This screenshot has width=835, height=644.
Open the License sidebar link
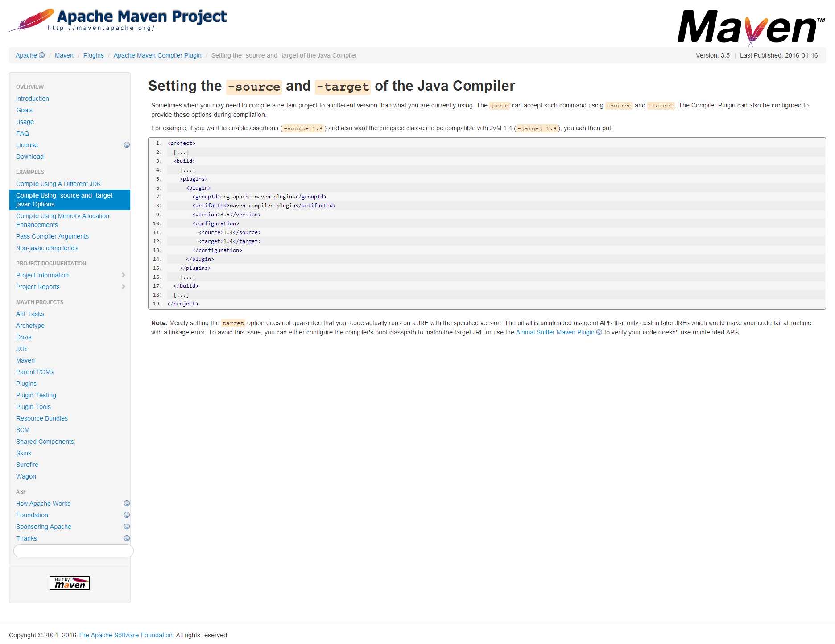pyautogui.click(x=27, y=145)
